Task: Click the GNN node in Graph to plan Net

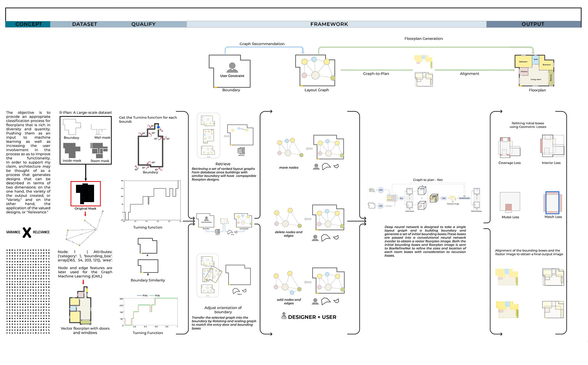Action: tap(381, 190)
